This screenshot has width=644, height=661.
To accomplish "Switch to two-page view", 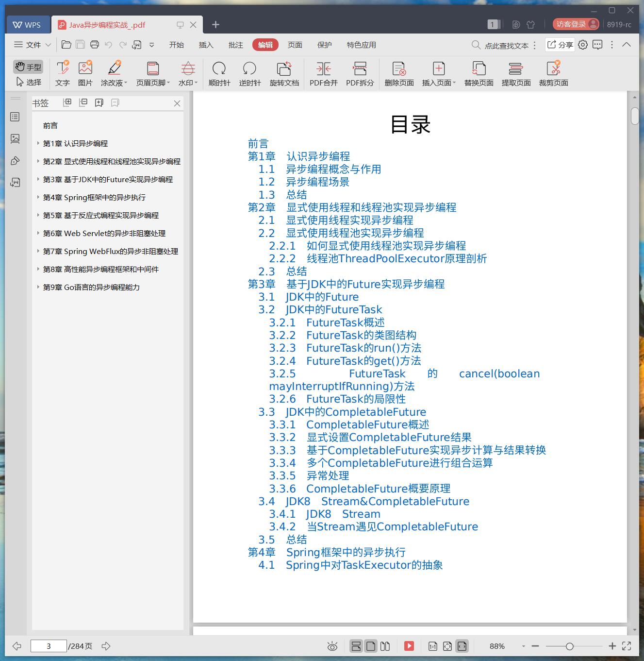I will point(385,646).
